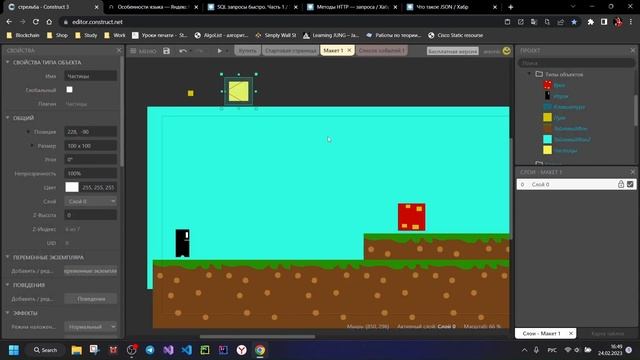
Task: Select the Слой 0 layer row
Action: tap(576, 184)
